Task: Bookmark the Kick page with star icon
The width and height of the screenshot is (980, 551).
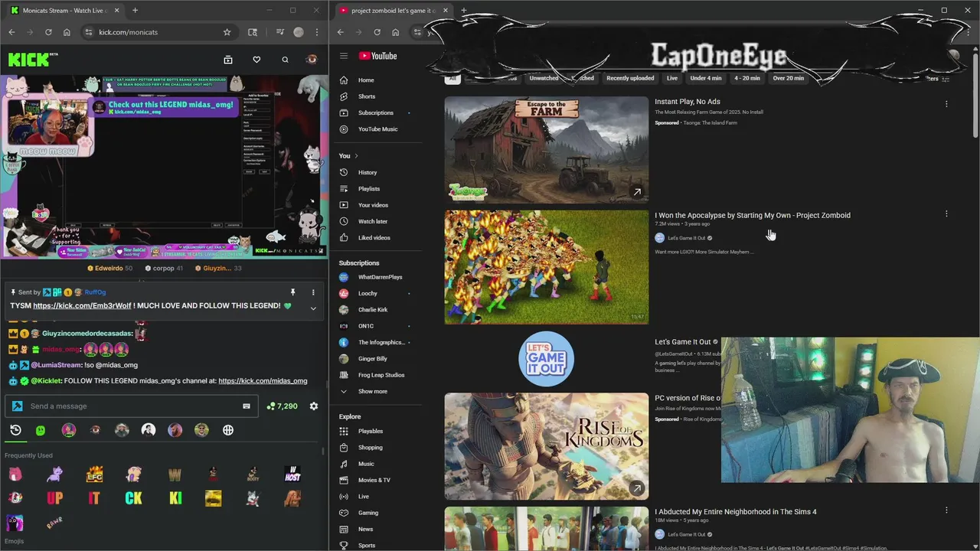Action: [227, 32]
